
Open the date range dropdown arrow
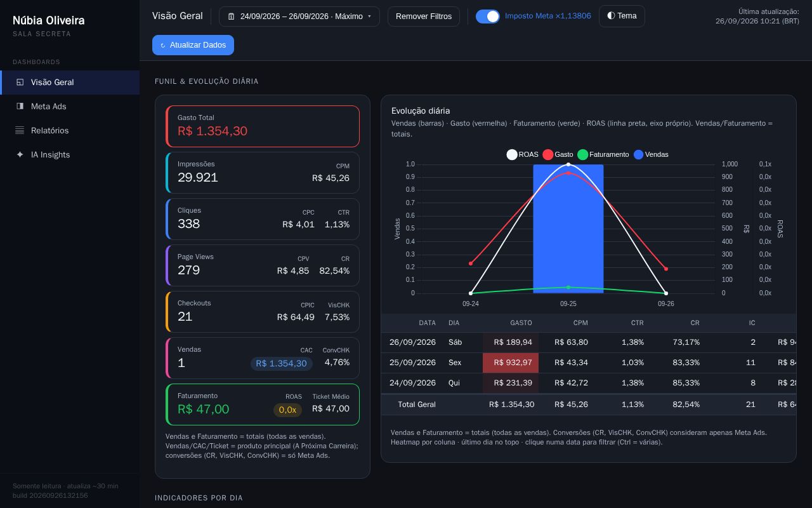click(x=369, y=17)
